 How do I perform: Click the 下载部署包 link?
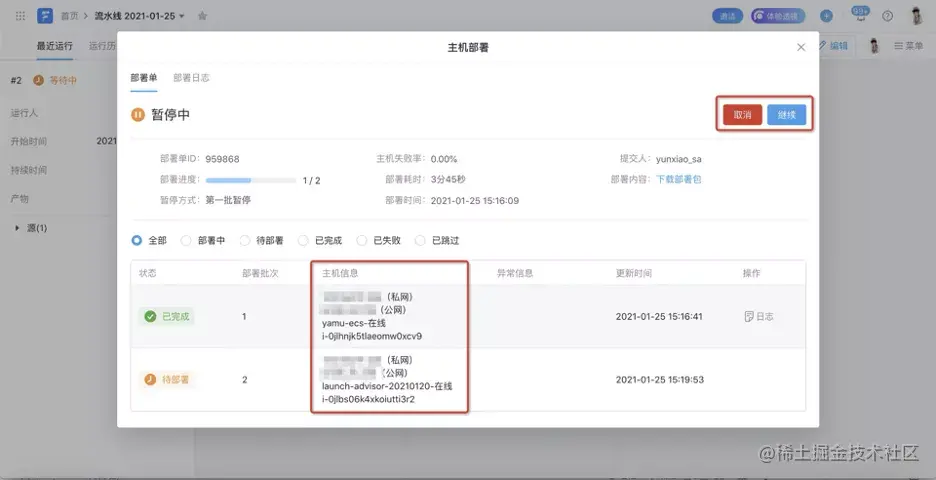679,179
